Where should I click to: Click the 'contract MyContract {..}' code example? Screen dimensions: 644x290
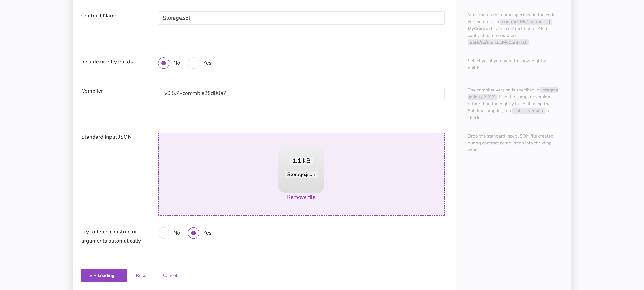526,22
